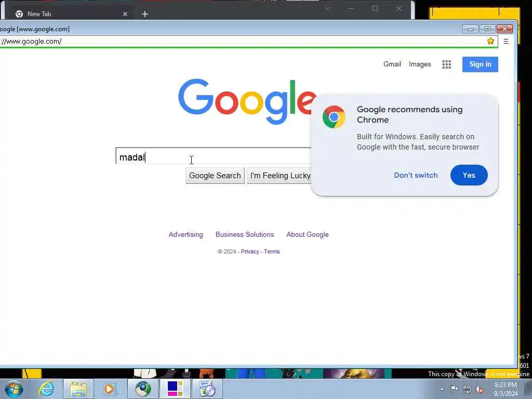Maximize the Google browser window
532x399 pixels.
(487, 29)
